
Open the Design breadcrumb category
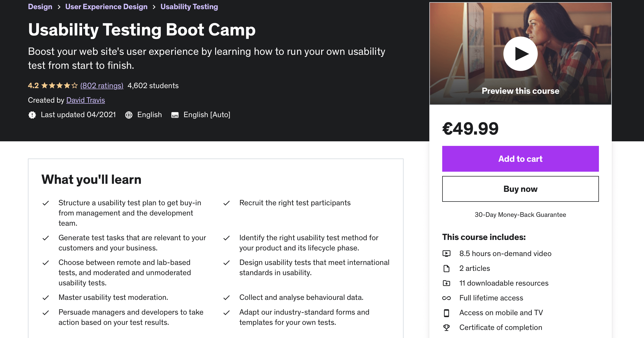click(x=40, y=7)
